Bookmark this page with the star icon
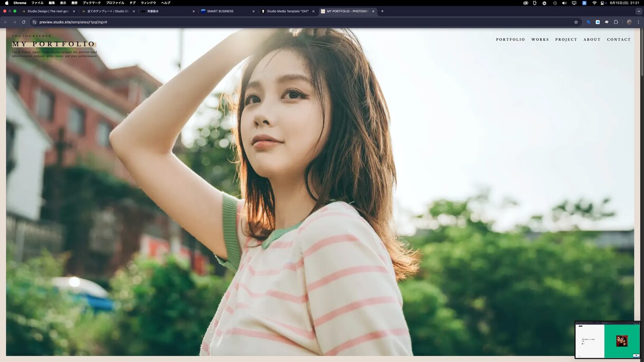The width and height of the screenshot is (644, 362). click(x=576, y=22)
